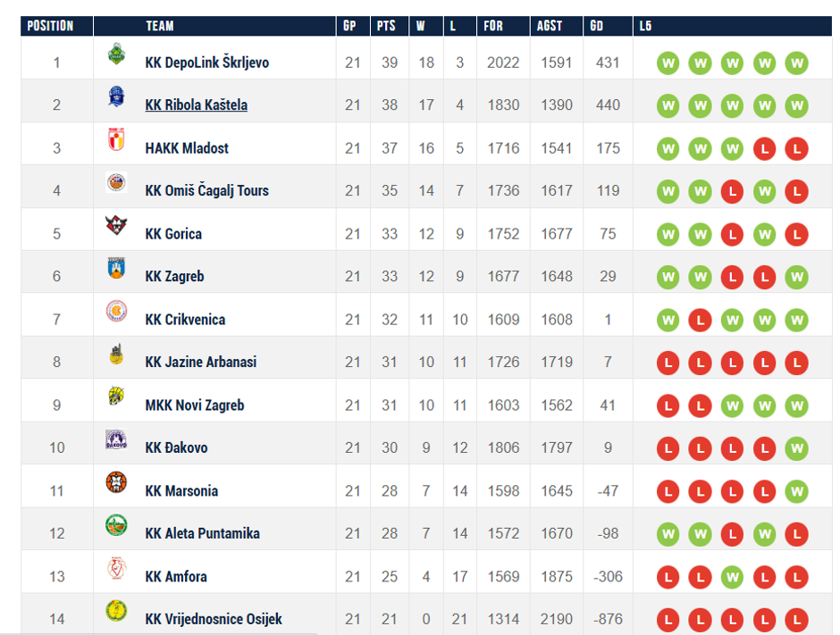Click the L5 column header
Image resolution: width=840 pixels, height=635 pixels.
[x=646, y=26]
